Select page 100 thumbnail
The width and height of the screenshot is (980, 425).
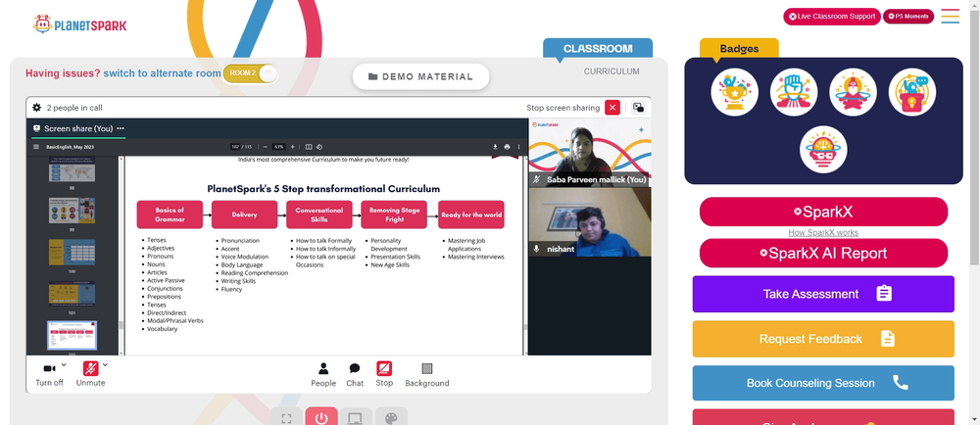click(72, 252)
